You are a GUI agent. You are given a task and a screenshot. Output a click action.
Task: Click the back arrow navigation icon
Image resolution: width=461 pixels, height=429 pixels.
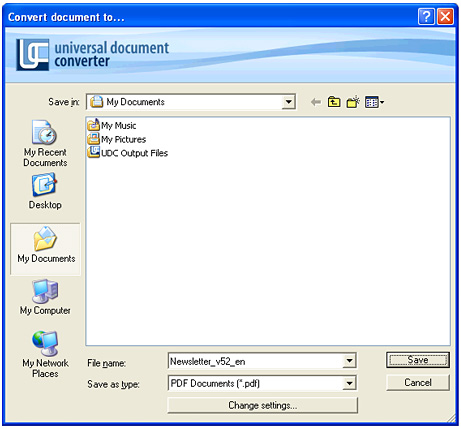click(315, 102)
